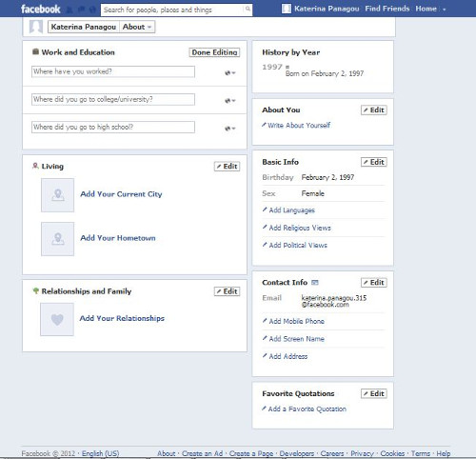Open About link in footer
This screenshot has width=476, height=459.
pos(167,453)
